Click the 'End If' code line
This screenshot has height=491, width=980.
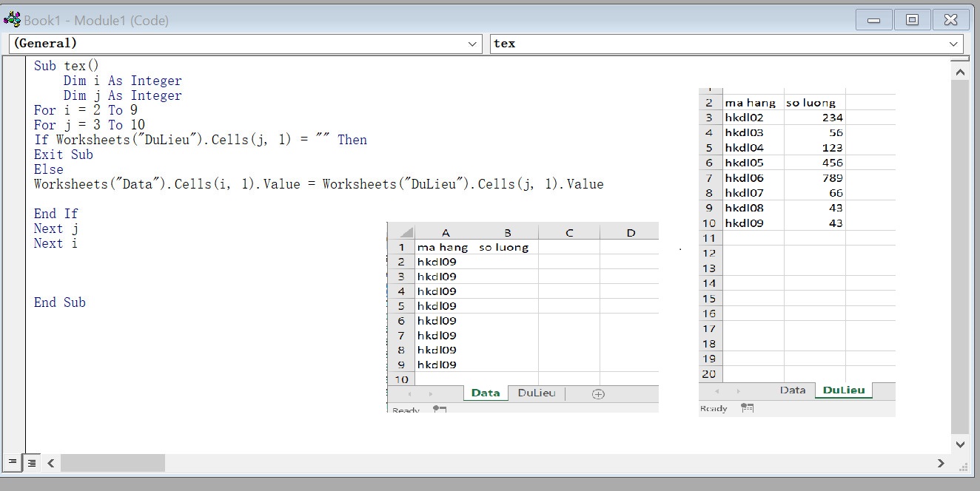click(x=56, y=214)
